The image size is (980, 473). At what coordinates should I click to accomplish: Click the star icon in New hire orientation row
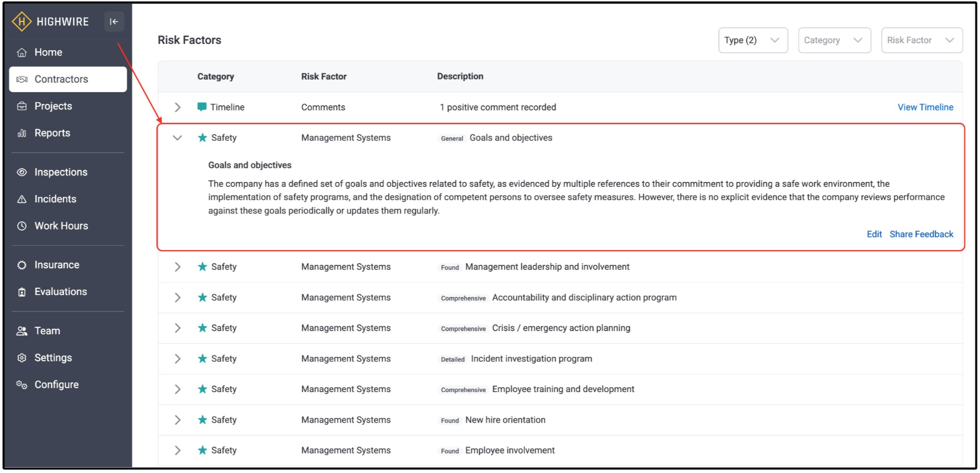(202, 419)
